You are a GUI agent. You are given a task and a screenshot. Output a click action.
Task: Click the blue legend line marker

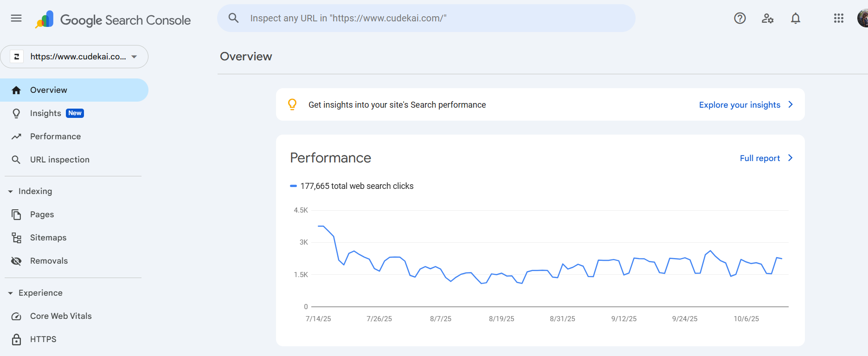[293, 186]
